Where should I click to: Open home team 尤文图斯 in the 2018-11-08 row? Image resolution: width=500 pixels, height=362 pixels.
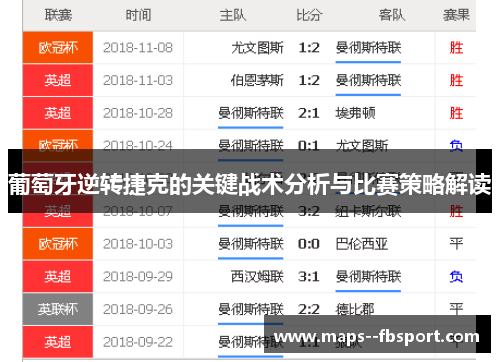[x=257, y=48]
